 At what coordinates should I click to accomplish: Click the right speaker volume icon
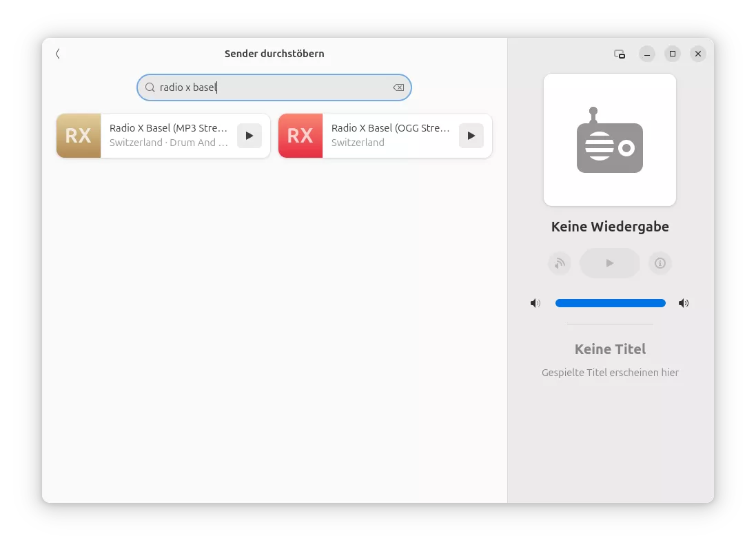pyautogui.click(x=683, y=302)
